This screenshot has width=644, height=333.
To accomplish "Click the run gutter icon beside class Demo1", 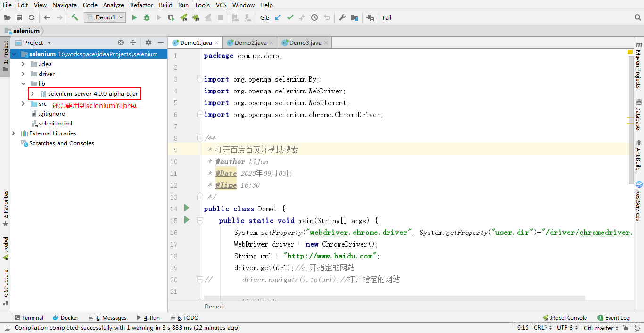I will point(187,208).
